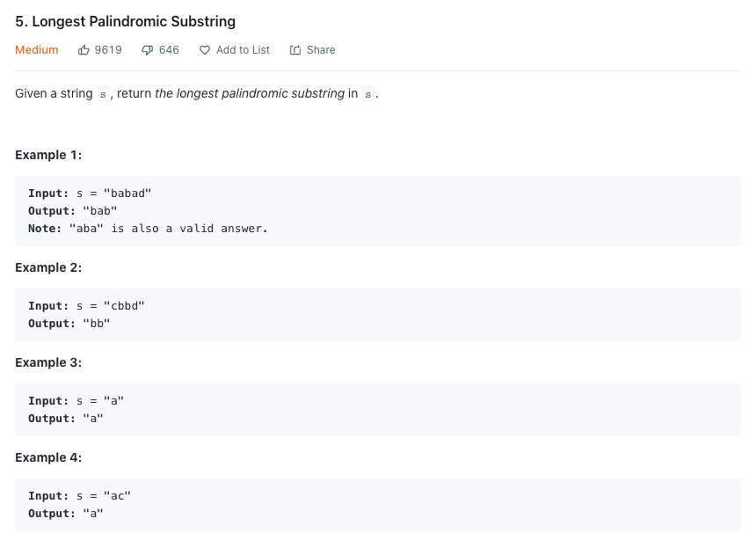Screen dimensions: 756x555
Task: Click the first inline code s after 'string'
Action: [x=103, y=94]
